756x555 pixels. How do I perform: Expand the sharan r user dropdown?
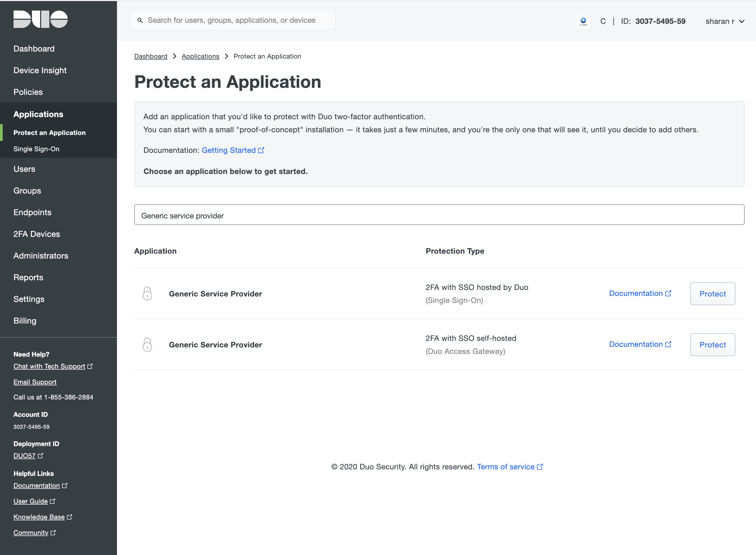pos(724,21)
